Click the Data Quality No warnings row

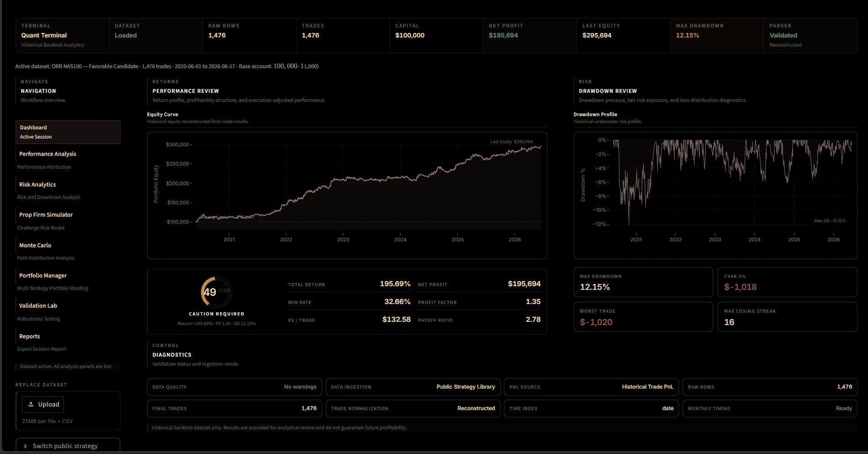pyautogui.click(x=234, y=387)
